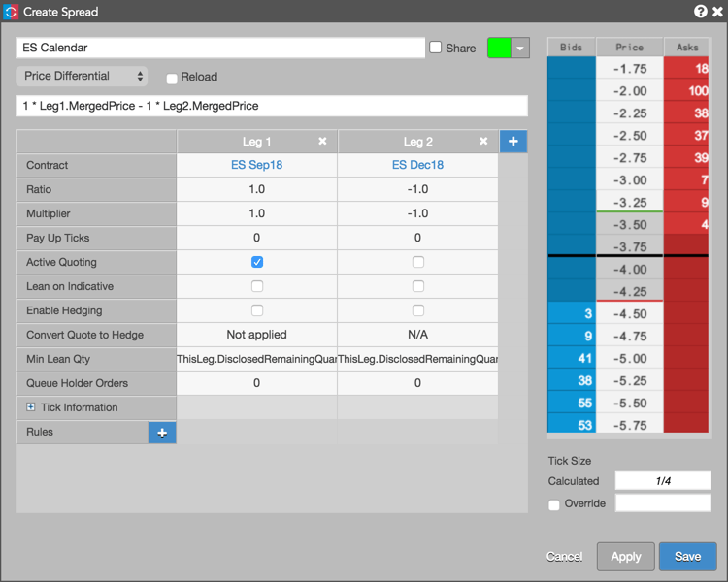The image size is (728, 582).
Task: Click the Bids column header
Action: click(572, 47)
